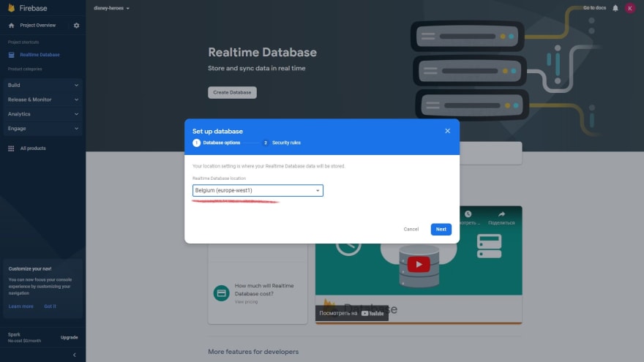Open project settings gear icon
The width and height of the screenshot is (644, 362).
pyautogui.click(x=76, y=26)
